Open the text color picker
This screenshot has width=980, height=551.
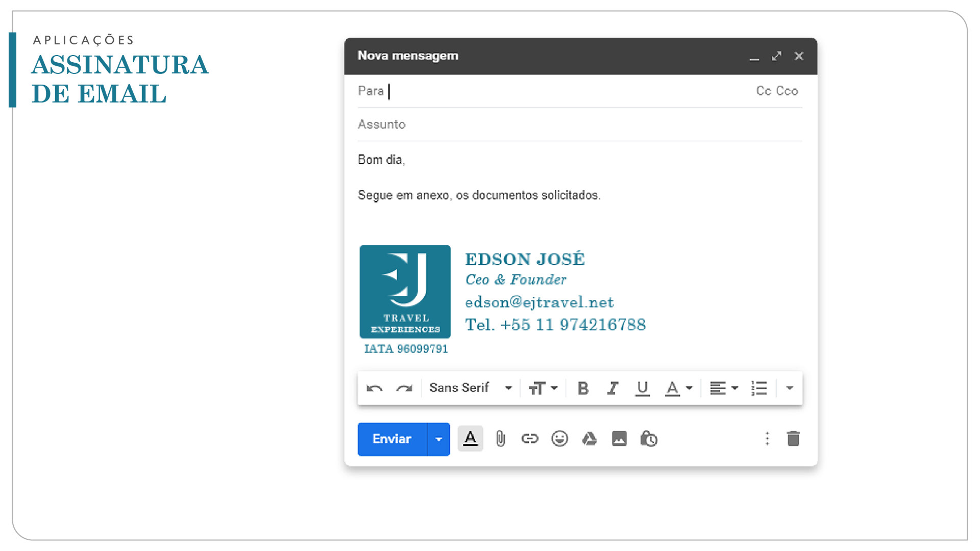(678, 389)
